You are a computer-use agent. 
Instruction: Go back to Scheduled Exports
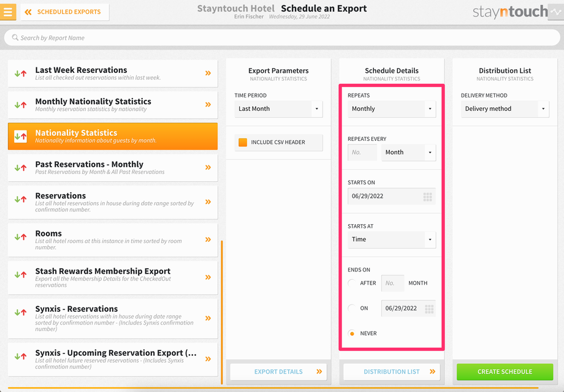[x=65, y=12]
